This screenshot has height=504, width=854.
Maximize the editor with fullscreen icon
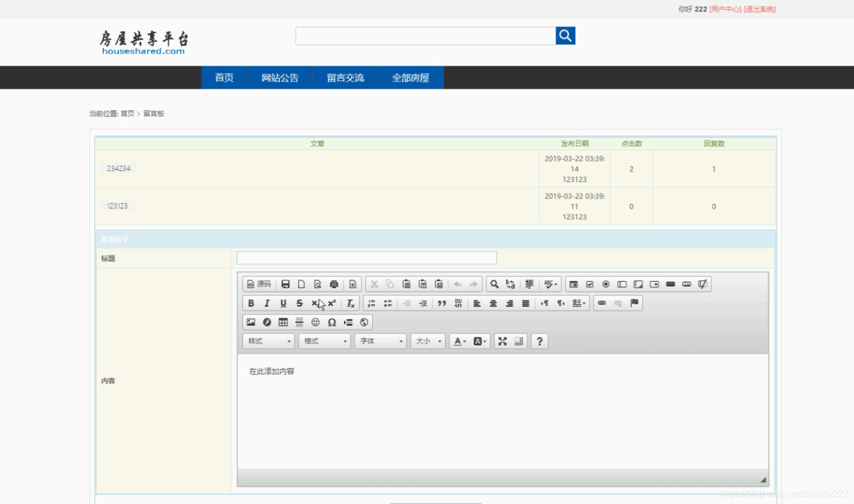(x=503, y=341)
